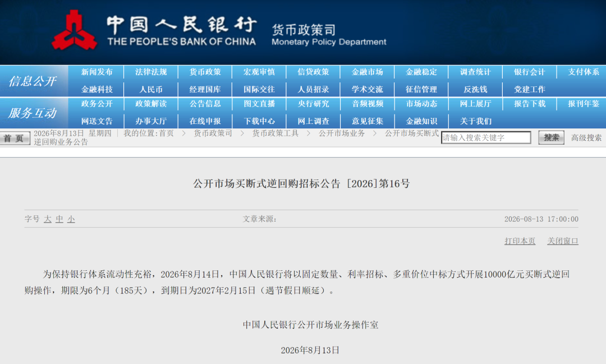The width and height of the screenshot is (606, 364).
Task: Open 金融市场 navigation item
Action: click(x=367, y=72)
